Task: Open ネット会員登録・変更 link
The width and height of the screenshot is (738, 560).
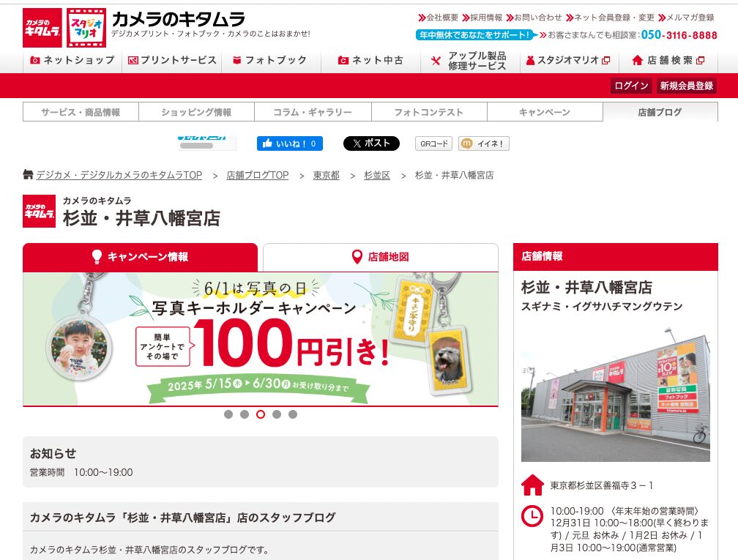Action: 610,18
